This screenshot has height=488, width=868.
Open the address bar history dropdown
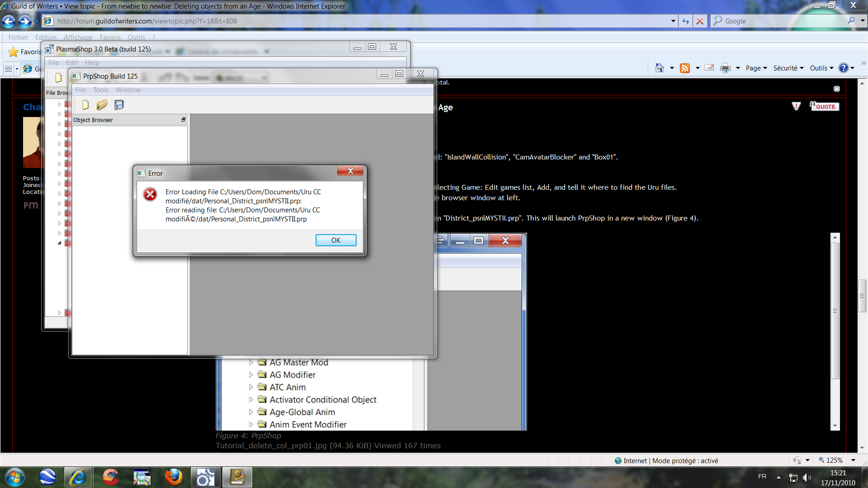[x=673, y=21]
